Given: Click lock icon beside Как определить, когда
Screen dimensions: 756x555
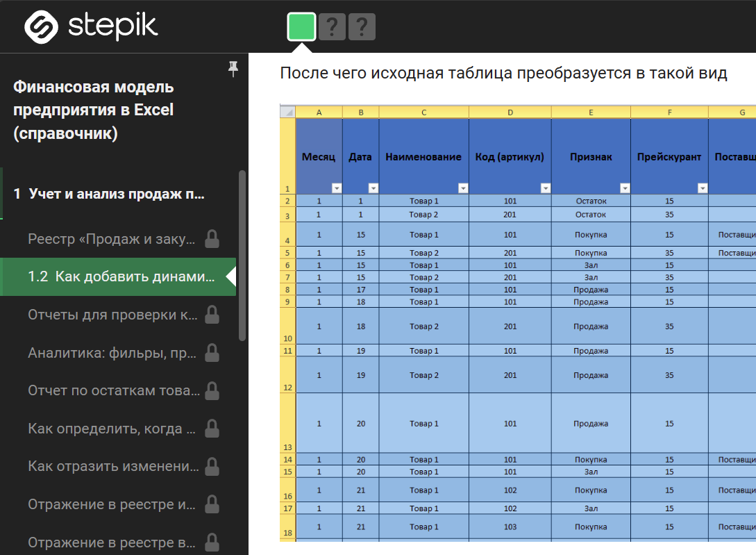Looking at the screenshot, I should (212, 429).
